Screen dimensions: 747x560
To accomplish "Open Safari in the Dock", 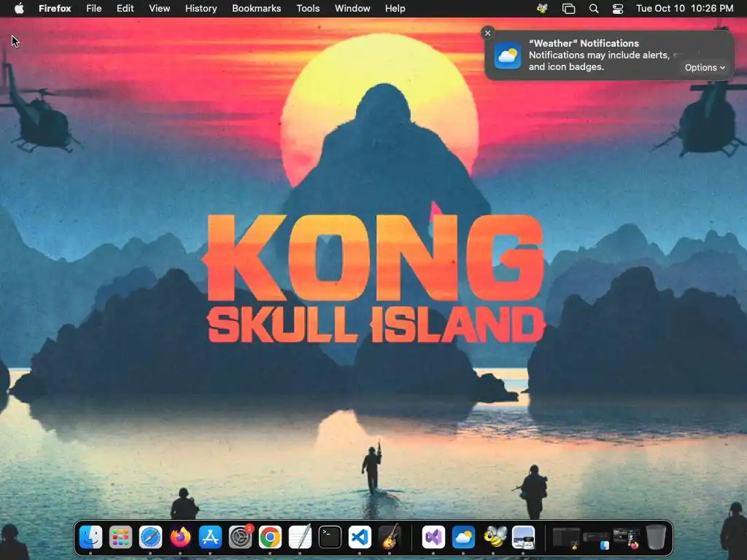I will click(150, 537).
